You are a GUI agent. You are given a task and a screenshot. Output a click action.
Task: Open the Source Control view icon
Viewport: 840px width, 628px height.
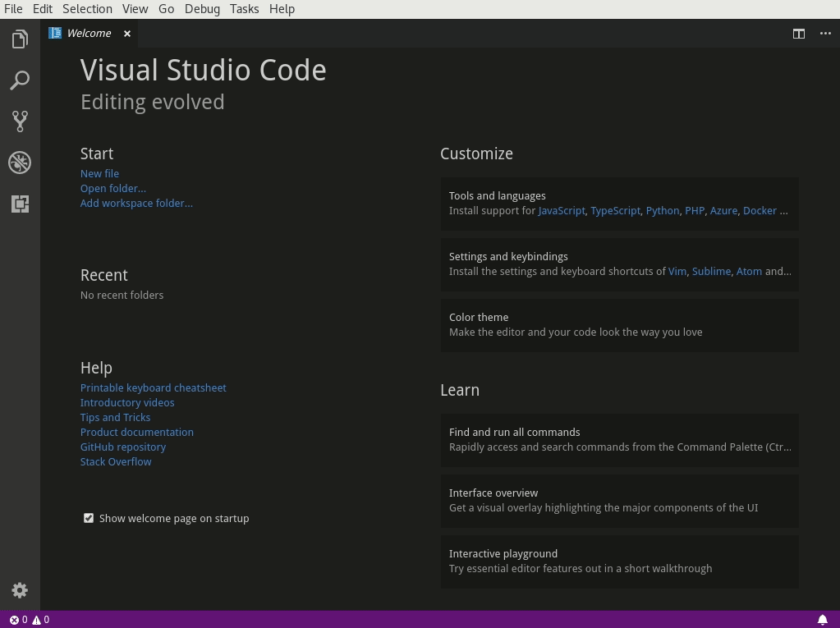[x=20, y=121]
